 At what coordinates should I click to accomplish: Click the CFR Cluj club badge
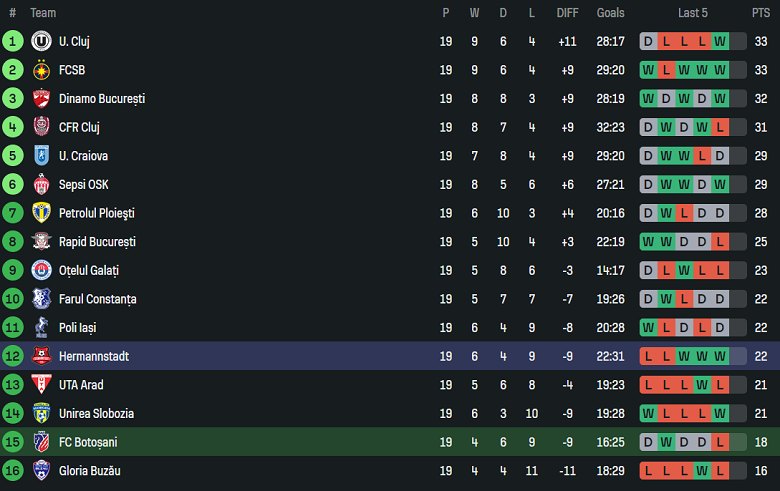click(x=41, y=127)
